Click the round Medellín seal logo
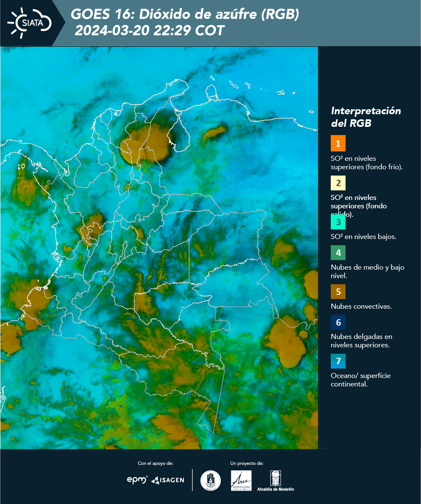Viewport: 421px width, 504px height. click(x=211, y=480)
